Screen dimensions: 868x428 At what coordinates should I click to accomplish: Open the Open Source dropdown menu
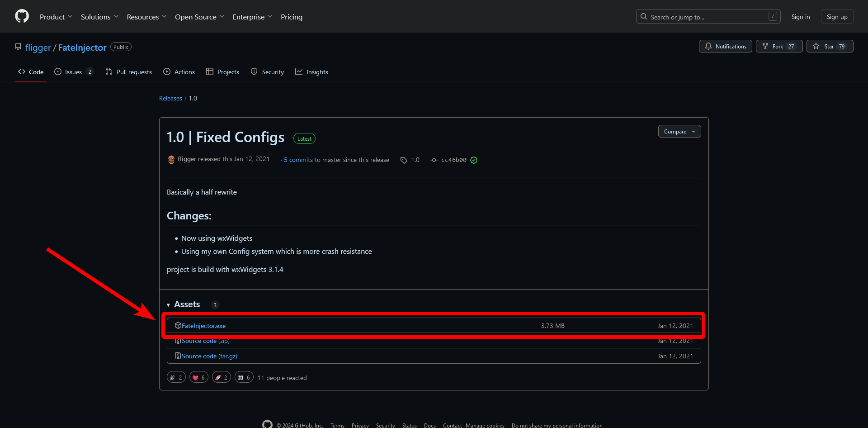coord(200,17)
